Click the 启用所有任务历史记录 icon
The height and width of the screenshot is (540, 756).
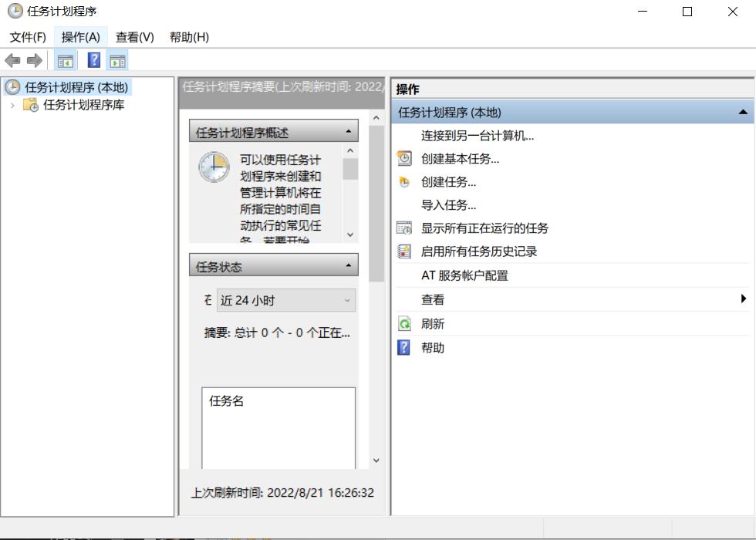pos(404,251)
